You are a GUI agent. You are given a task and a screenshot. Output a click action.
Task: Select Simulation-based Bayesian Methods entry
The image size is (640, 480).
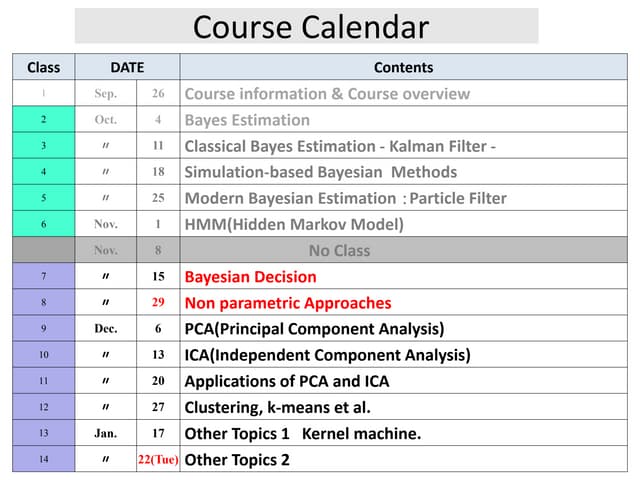(320, 172)
